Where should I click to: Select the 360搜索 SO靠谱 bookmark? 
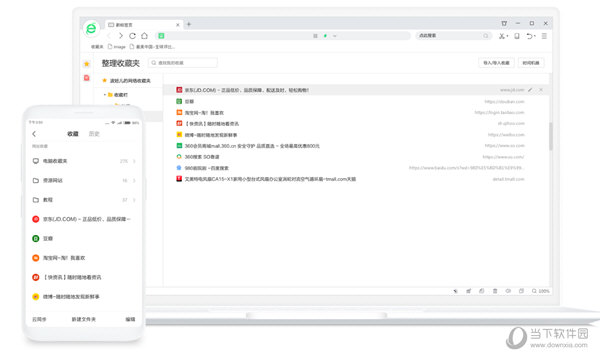pos(357,157)
